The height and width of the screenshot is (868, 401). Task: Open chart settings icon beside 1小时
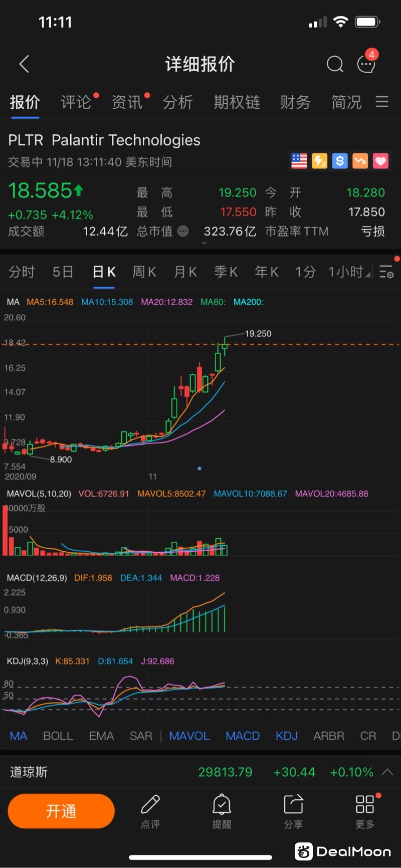pos(386,272)
